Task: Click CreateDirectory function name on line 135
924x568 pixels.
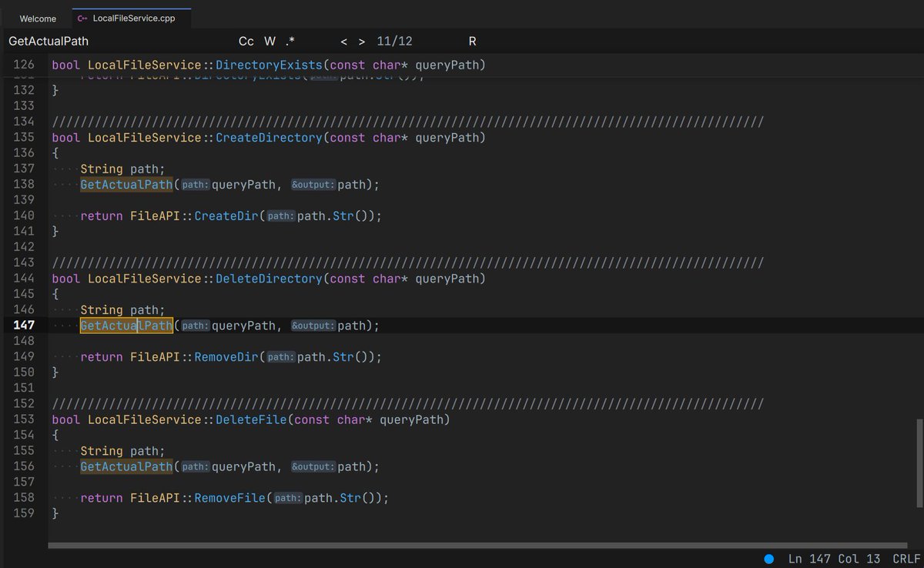Action: pyautogui.click(x=269, y=138)
